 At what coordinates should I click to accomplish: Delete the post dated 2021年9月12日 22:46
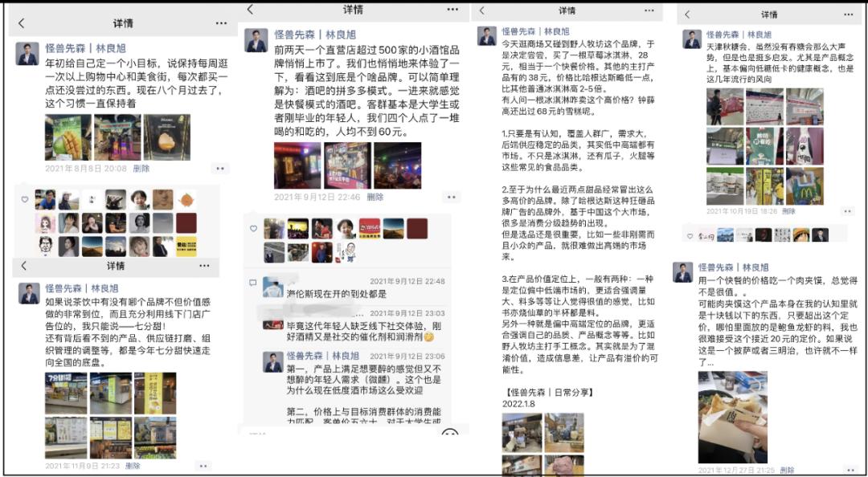click(x=375, y=197)
